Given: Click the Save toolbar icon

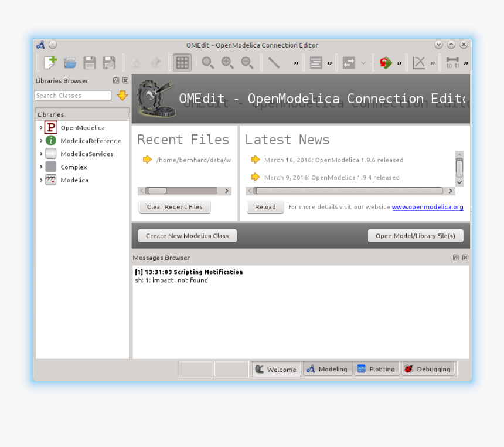Looking at the screenshot, I should click(89, 63).
